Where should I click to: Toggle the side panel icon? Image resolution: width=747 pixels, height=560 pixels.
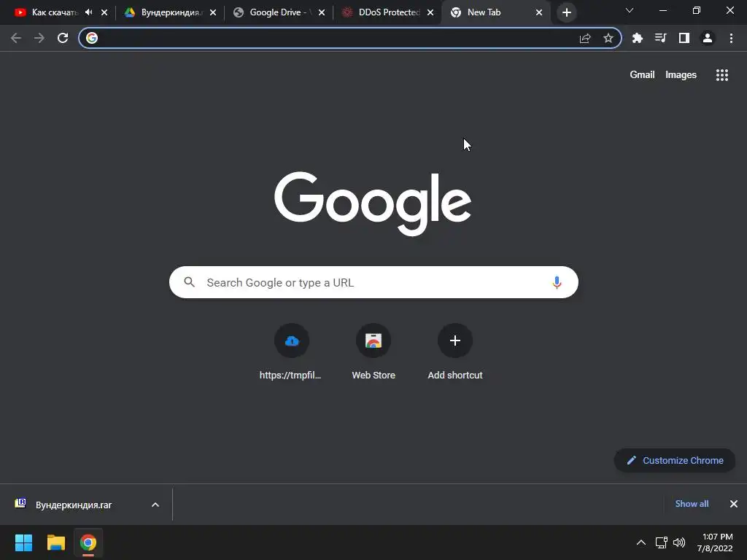[684, 38]
